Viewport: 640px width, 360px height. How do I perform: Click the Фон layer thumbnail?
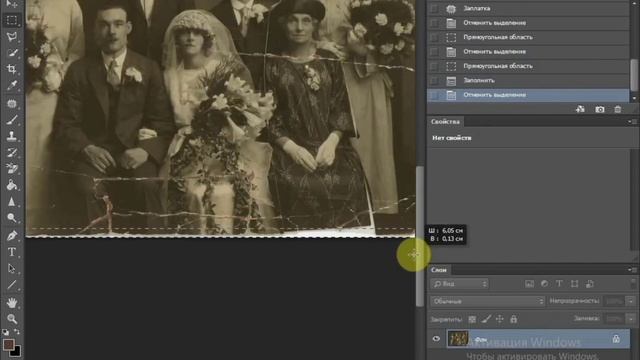458,339
